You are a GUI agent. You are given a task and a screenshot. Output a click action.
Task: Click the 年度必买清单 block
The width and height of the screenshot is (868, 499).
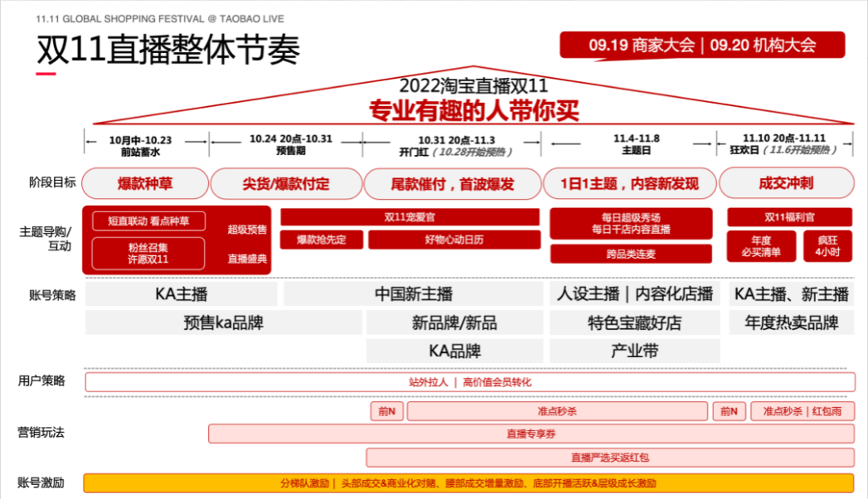(761, 246)
